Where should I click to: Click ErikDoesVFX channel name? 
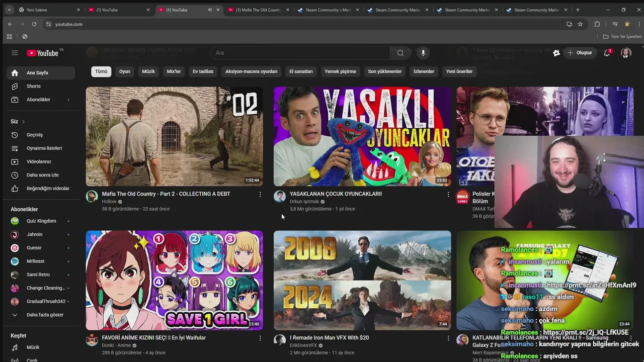303,345
